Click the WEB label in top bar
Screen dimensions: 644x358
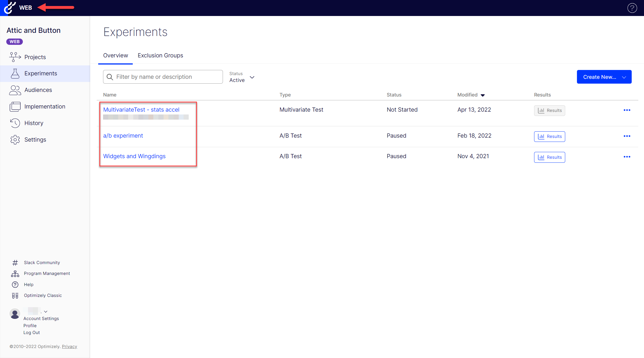tap(25, 8)
